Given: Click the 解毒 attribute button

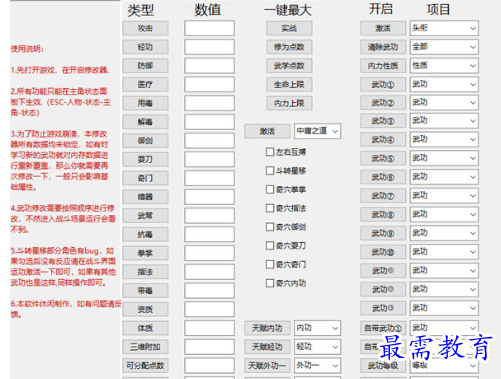Looking at the screenshot, I should point(145,122).
